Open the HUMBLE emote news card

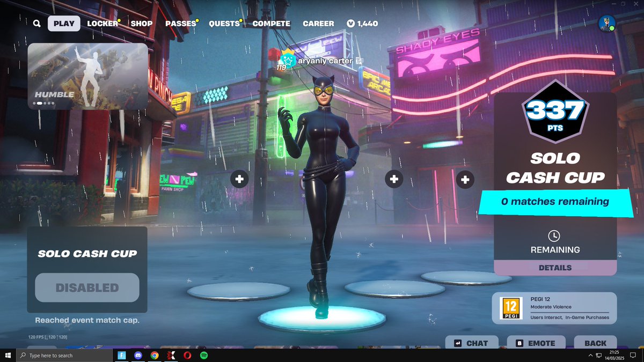pyautogui.click(x=87, y=76)
